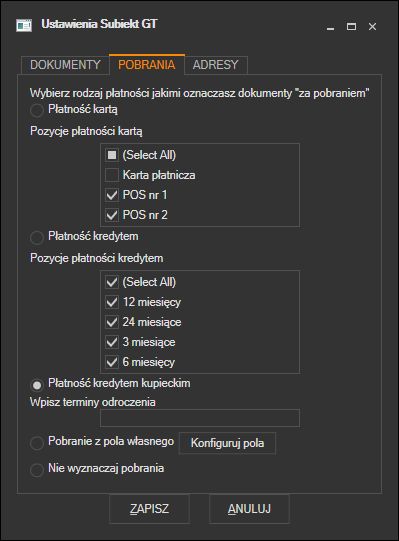Screen dimensions: 399x541
Task: Maximize the settings window
Action: tap(351, 27)
